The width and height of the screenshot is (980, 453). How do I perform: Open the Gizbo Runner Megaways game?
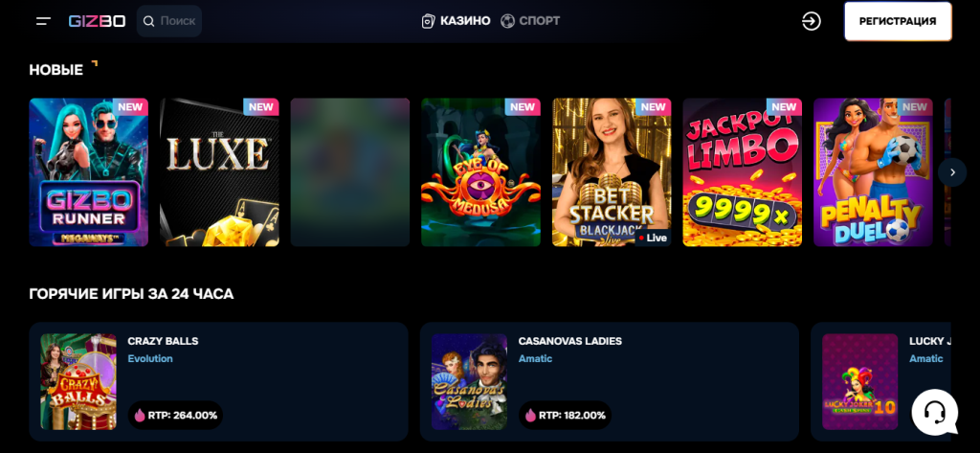point(89,172)
